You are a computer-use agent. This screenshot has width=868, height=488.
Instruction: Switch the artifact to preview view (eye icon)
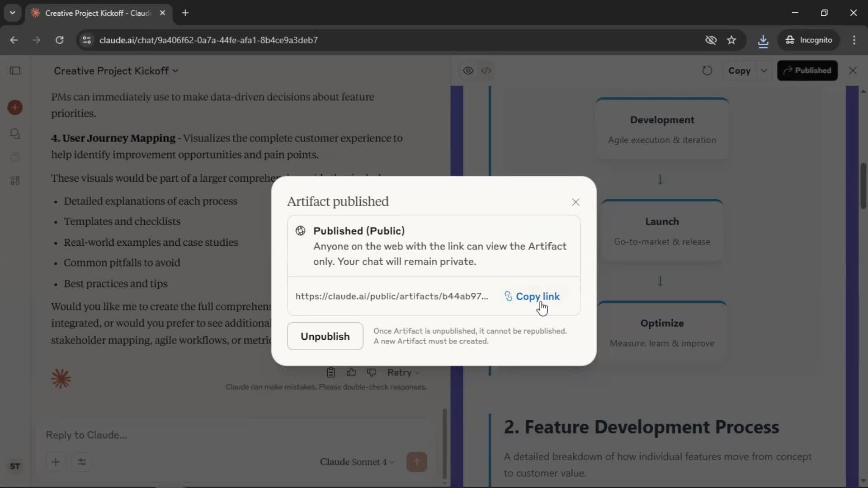(468, 70)
